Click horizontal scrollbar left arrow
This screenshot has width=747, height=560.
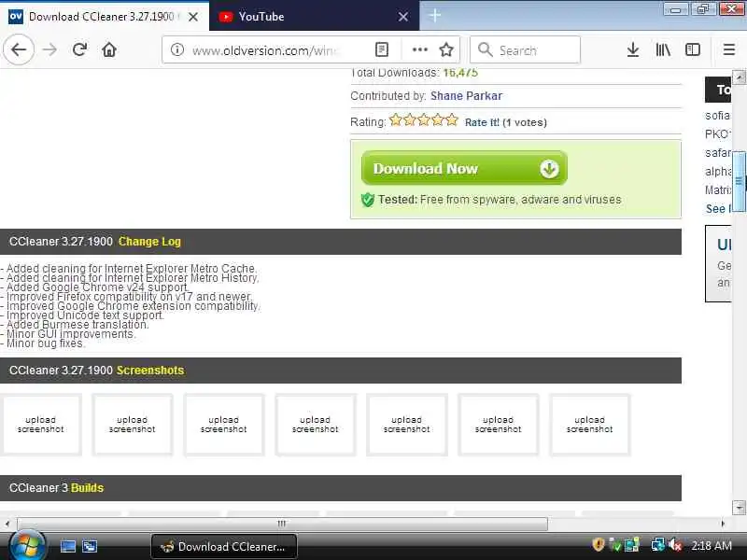click(x=7, y=524)
